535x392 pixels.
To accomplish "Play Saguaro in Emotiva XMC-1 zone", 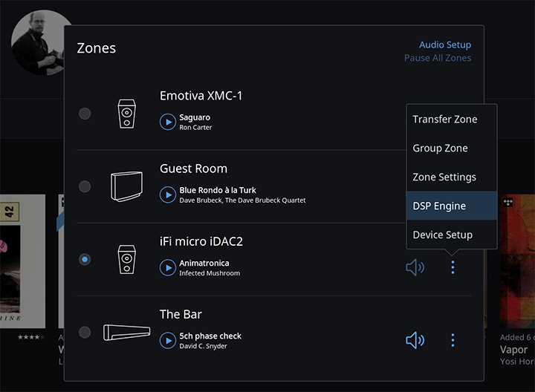I will [168, 122].
